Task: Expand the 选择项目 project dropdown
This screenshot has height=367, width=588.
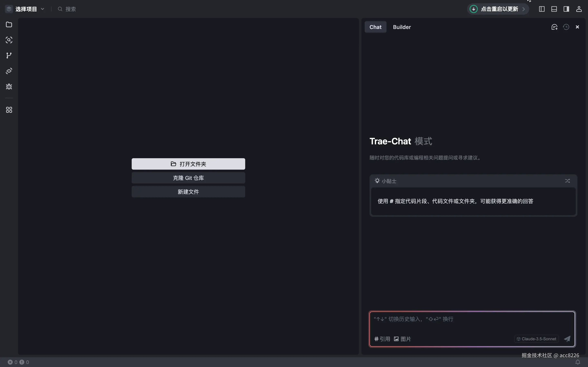Action: tap(26, 9)
